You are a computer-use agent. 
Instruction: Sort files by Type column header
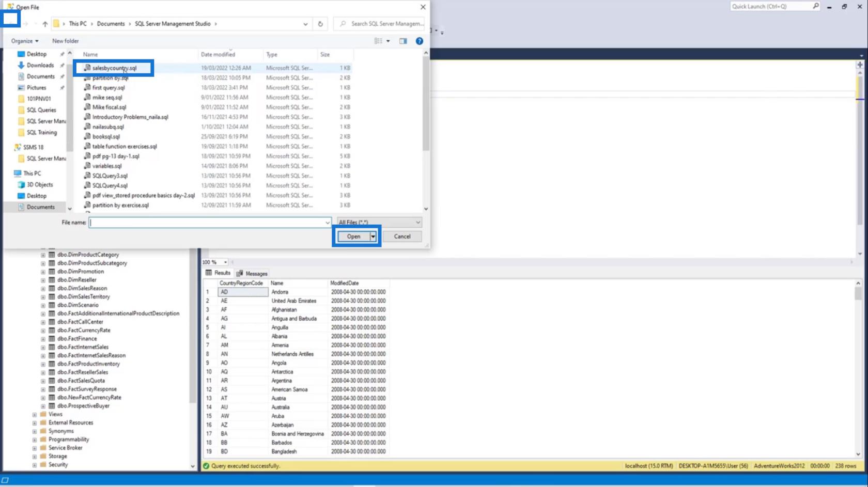click(272, 54)
